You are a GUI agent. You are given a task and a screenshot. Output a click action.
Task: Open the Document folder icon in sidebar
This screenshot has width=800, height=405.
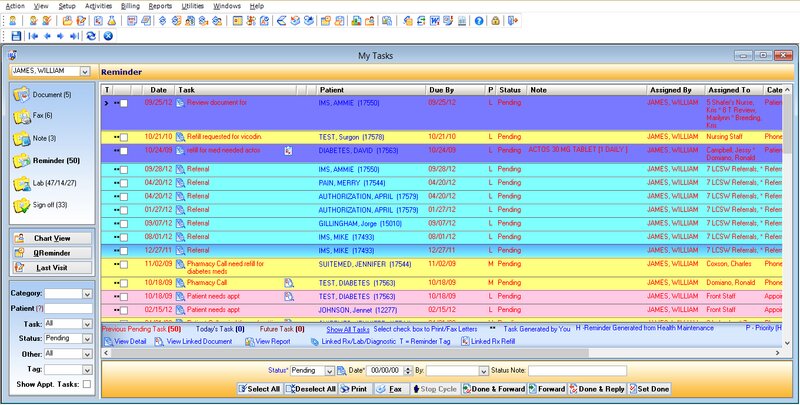tap(22, 94)
